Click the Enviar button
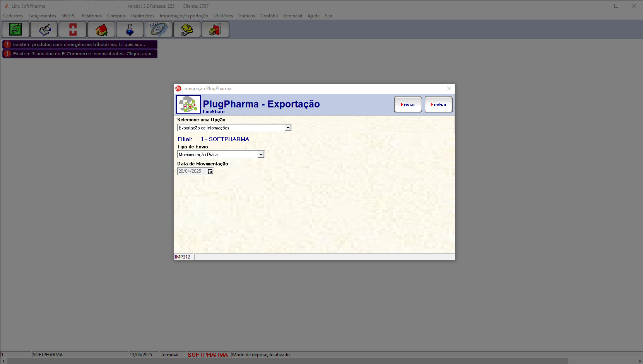The height and width of the screenshot is (364, 643). click(408, 104)
